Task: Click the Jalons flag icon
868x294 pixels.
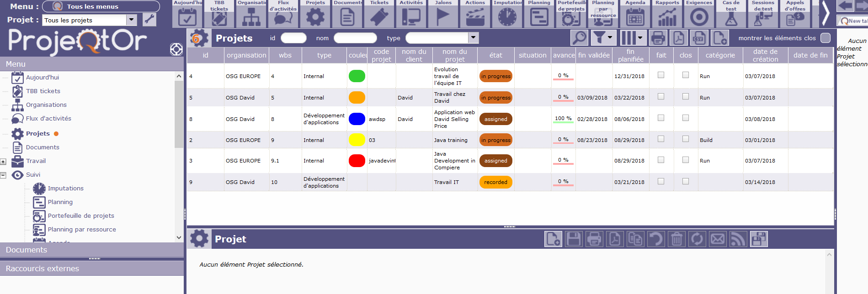Action: [443, 17]
